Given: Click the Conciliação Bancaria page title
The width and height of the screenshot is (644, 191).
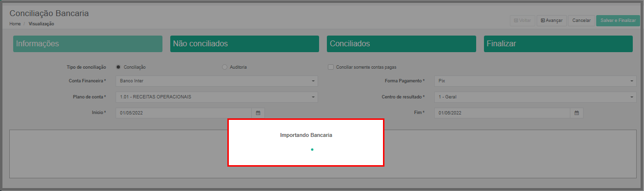Looking at the screenshot, I should pyautogui.click(x=49, y=13).
